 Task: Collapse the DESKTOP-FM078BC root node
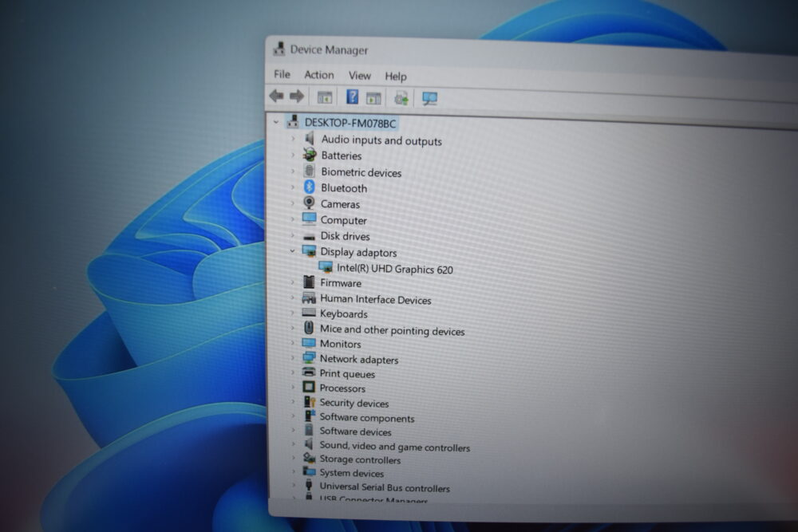(276, 121)
